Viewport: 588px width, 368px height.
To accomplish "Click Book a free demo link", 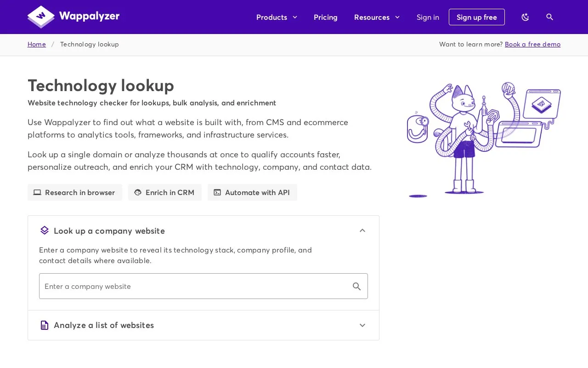I will pyautogui.click(x=532, y=44).
